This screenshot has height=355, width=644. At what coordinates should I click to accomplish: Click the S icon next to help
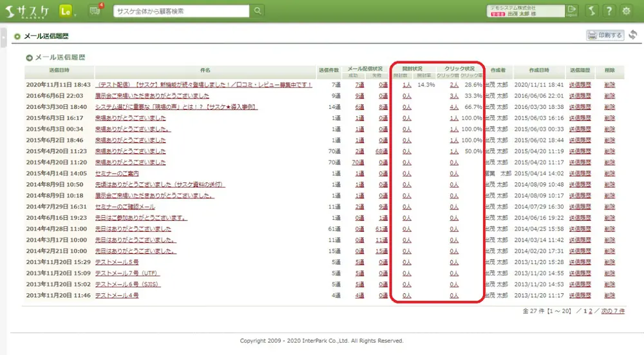click(x=591, y=11)
